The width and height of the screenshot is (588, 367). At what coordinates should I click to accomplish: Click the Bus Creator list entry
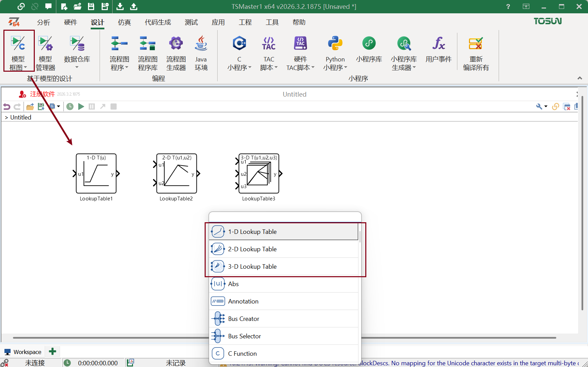tap(244, 319)
